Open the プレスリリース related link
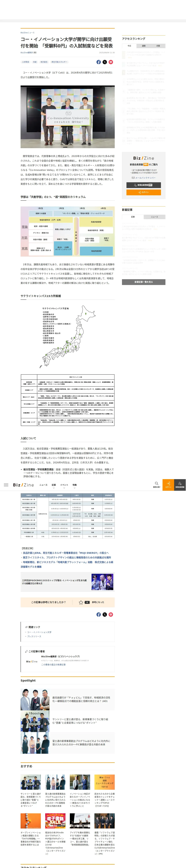Image resolution: width=186 pixels, height=868 pixels. [34, 637]
